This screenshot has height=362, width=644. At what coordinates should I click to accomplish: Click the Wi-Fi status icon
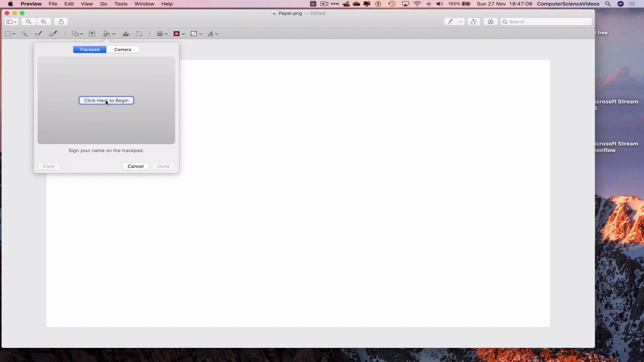(417, 4)
